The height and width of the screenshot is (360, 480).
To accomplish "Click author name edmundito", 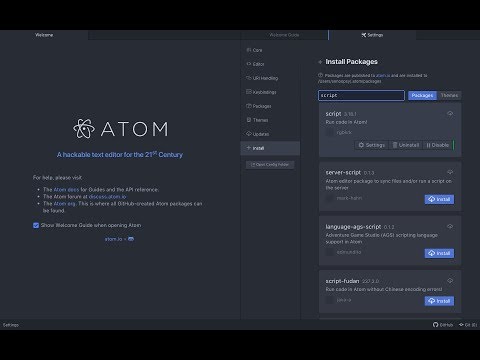I will click(349, 252).
